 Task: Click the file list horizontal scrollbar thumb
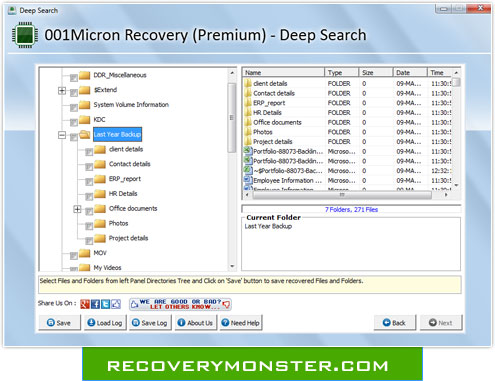pos(342,195)
